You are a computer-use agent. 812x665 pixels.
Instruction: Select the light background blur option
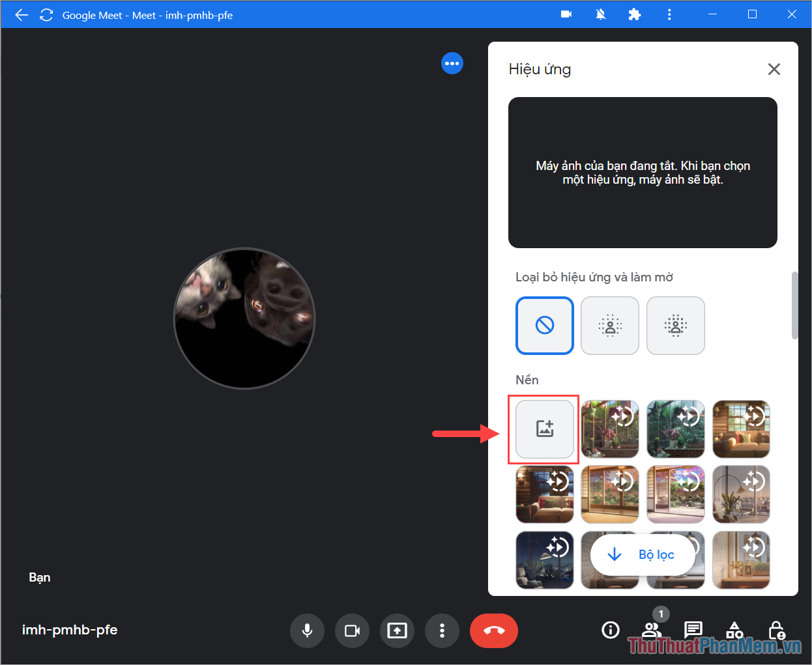point(609,325)
